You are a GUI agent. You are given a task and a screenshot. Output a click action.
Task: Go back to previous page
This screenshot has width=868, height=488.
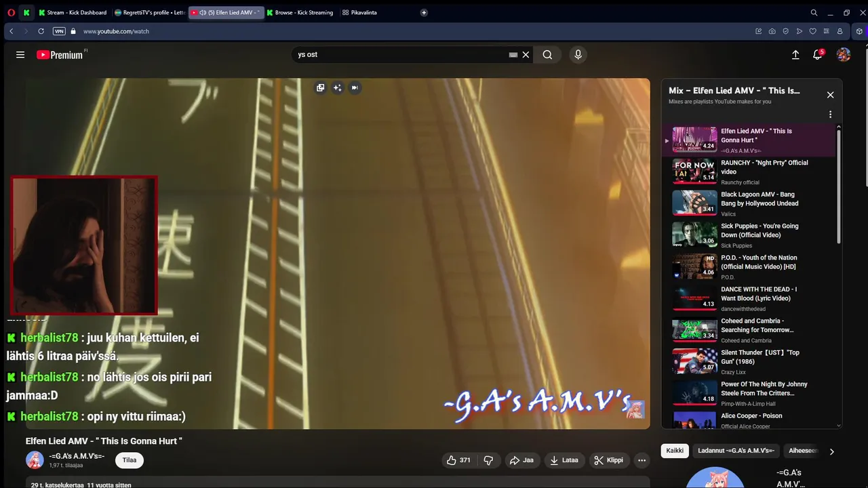[x=12, y=31]
